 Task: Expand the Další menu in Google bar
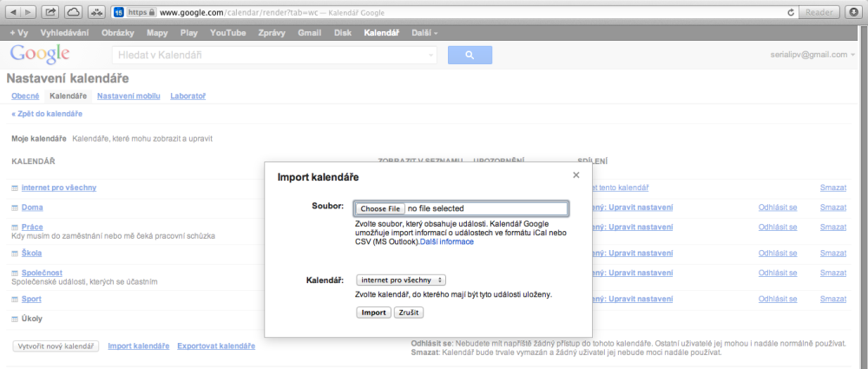[424, 33]
